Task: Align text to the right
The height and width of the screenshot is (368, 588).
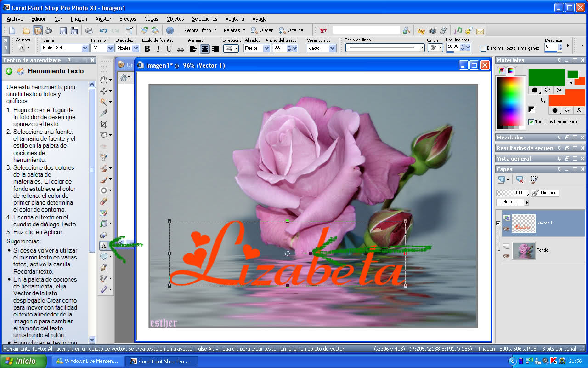Action: click(x=215, y=49)
